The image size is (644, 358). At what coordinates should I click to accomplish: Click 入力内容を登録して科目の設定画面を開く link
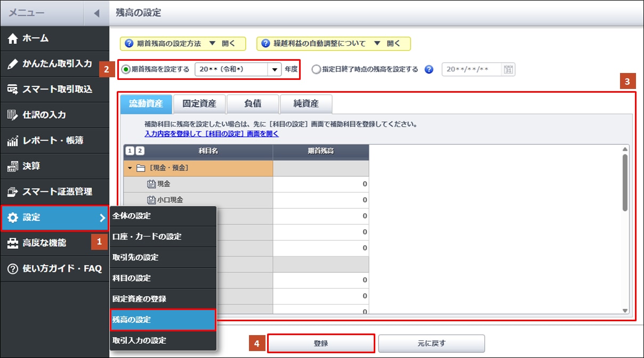[211, 134]
